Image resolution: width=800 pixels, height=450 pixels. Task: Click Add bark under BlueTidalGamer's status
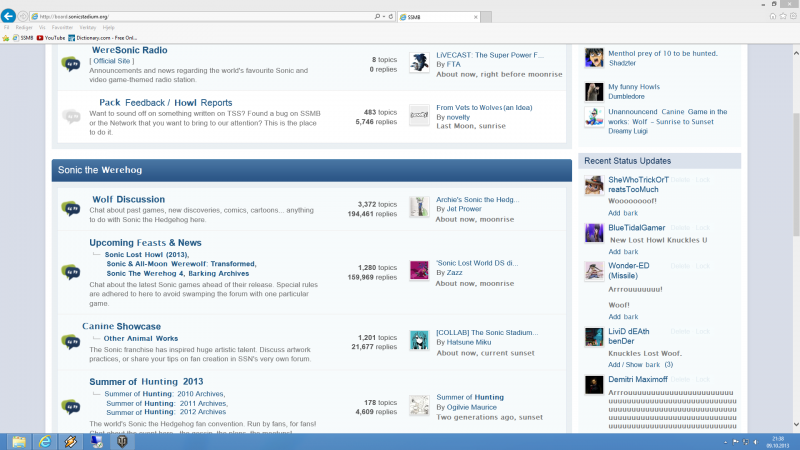623,252
